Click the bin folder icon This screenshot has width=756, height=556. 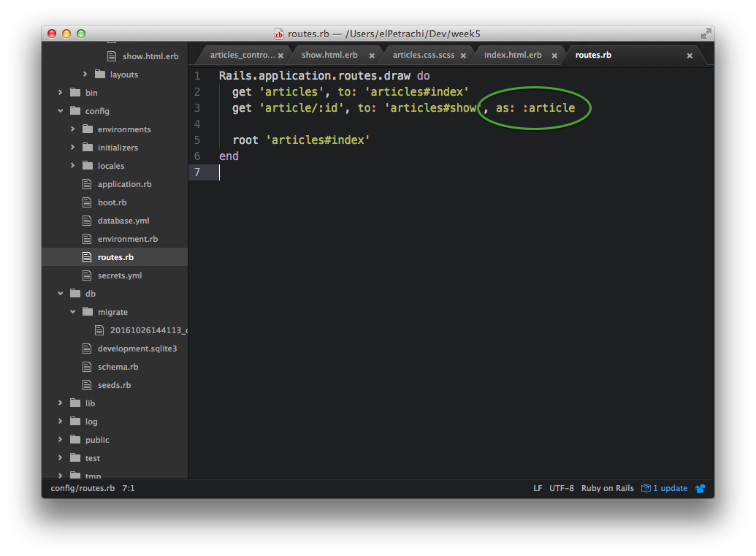pos(75,92)
